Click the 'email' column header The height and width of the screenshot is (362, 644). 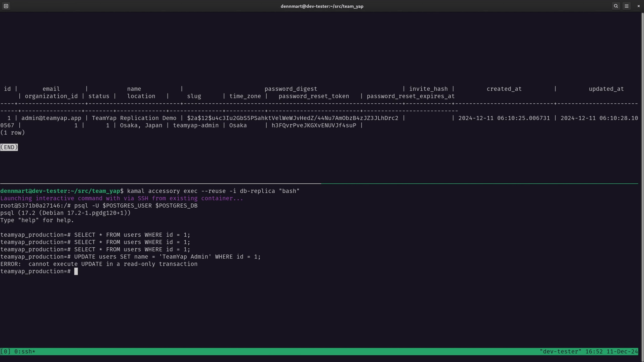[51, 89]
